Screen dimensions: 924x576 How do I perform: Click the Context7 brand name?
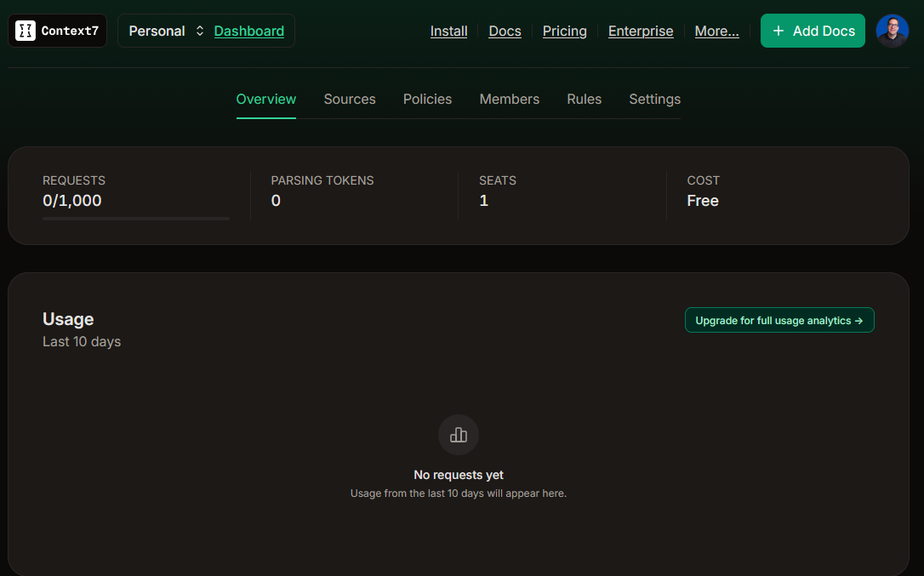pos(70,31)
